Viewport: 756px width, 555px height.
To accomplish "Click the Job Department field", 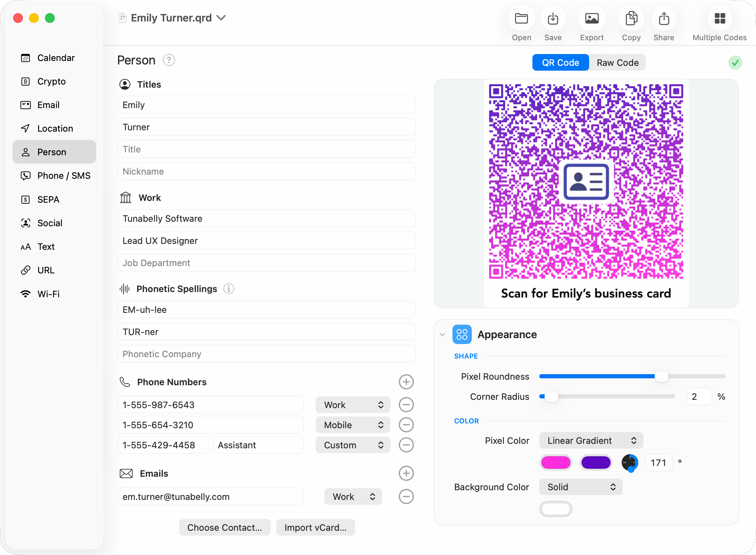I will pos(267,263).
